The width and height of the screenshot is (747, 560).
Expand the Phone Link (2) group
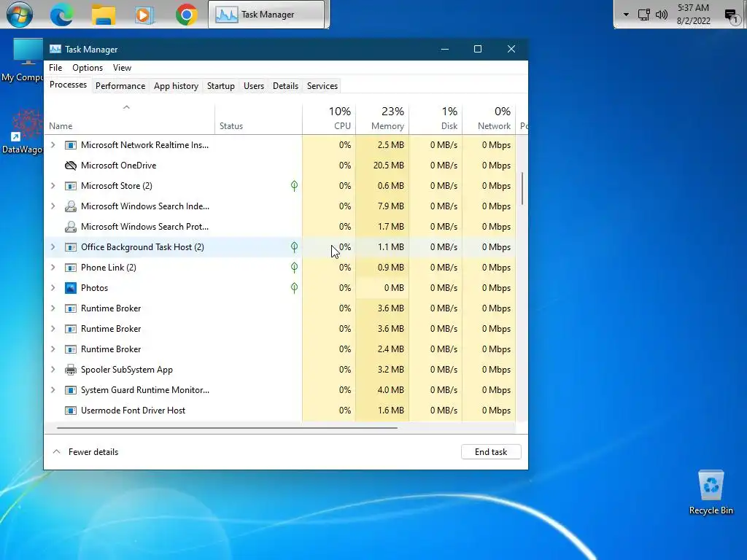click(x=53, y=268)
